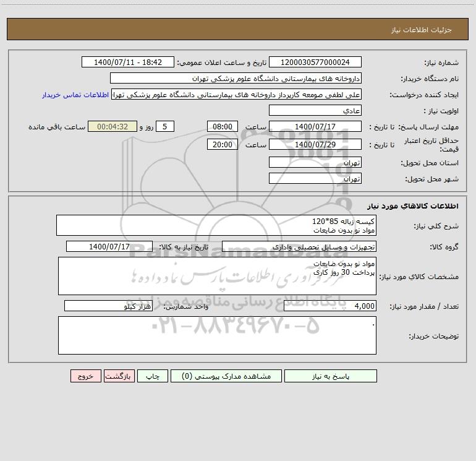This screenshot has height=461, width=476.
Task: Click the اولویت نیاز field showing عادی
Action: [315, 111]
